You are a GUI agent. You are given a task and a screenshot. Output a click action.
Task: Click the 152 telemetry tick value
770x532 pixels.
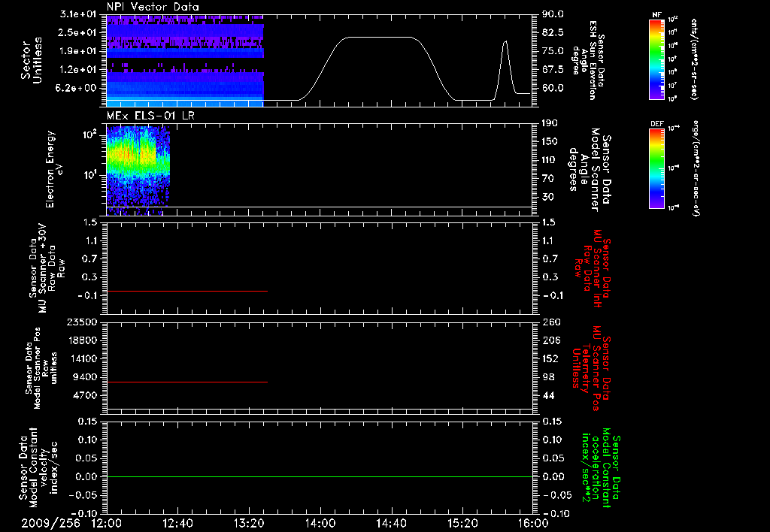(x=550, y=358)
